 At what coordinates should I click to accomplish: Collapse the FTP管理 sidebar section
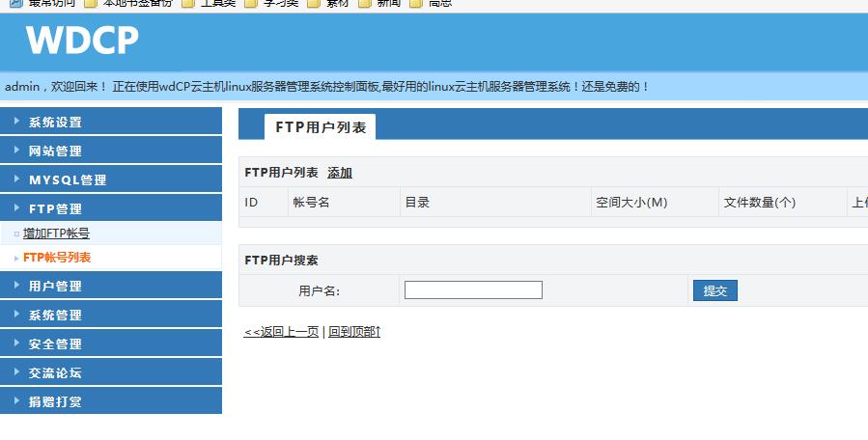pos(111,207)
